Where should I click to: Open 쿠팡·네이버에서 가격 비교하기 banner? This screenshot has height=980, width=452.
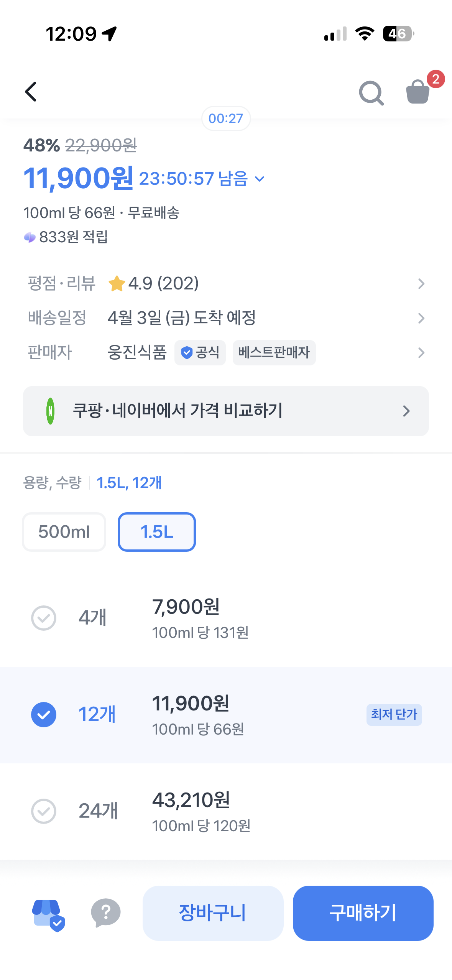coord(226,411)
